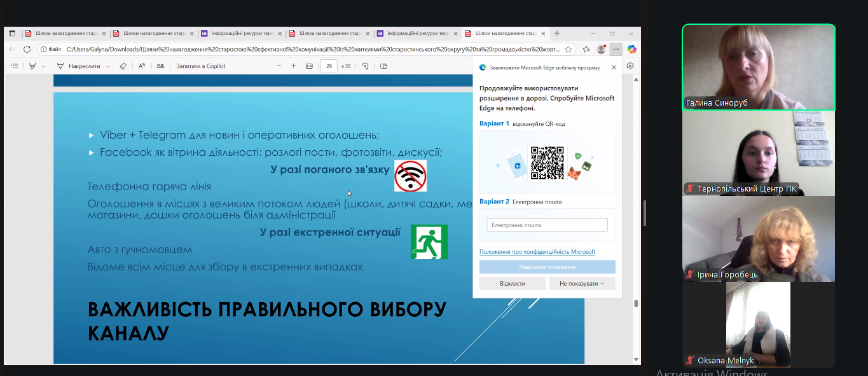Click the PDF table of contents icon
This screenshot has height=376, width=868.
(14, 66)
